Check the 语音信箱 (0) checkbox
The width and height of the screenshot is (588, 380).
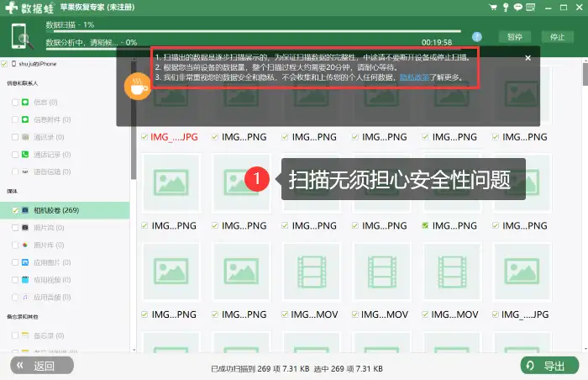pos(15,172)
